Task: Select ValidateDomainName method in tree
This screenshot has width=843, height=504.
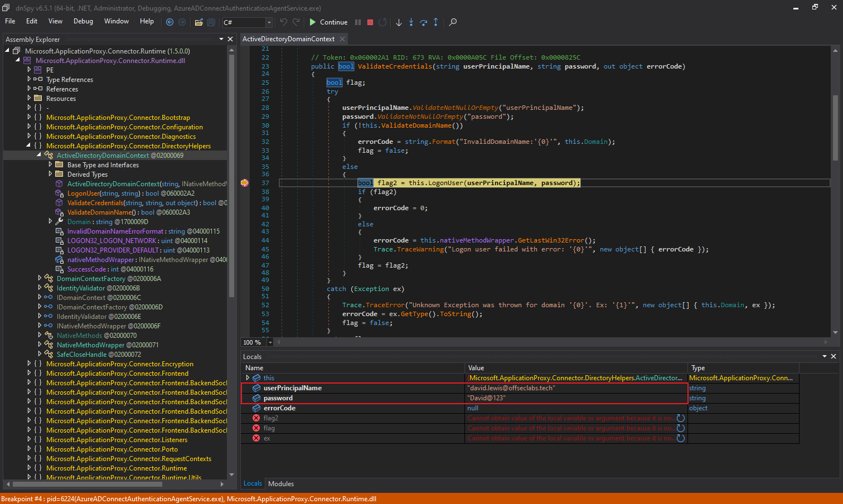Action: [129, 212]
